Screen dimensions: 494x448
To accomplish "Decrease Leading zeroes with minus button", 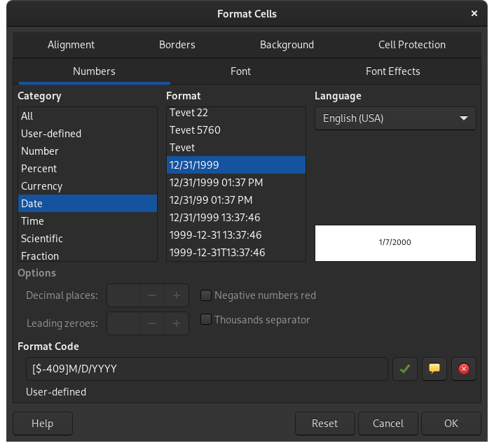I will pyautogui.click(x=152, y=323).
